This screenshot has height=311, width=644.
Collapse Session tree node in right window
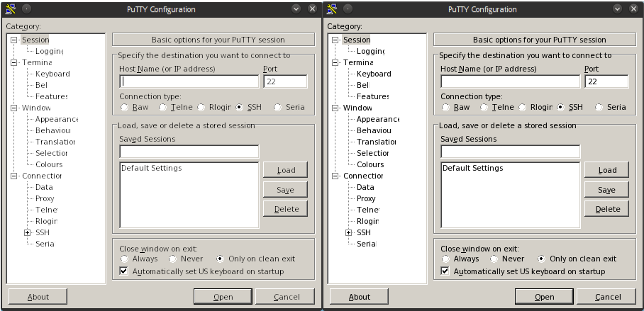pyautogui.click(x=335, y=40)
